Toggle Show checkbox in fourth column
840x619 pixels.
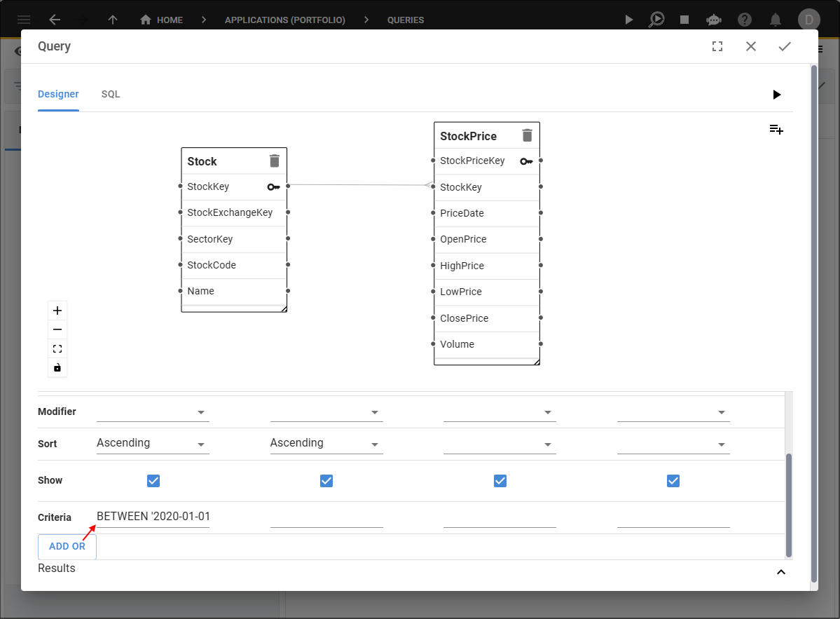click(673, 481)
